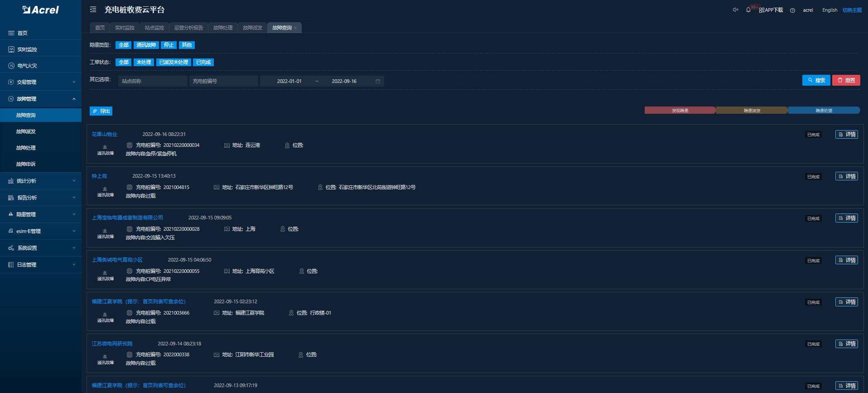Collapse the sidebar with the hamburger icon

pos(93,10)
